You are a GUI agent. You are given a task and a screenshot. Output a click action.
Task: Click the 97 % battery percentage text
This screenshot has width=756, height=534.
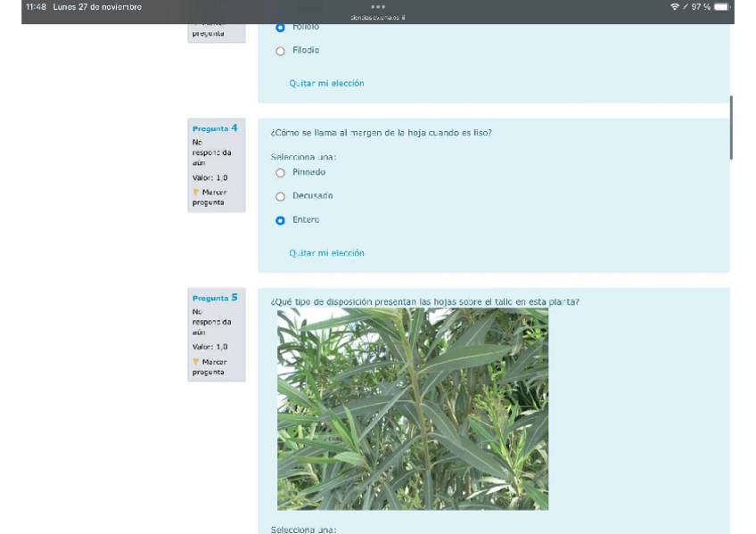(x=701, y=7)
